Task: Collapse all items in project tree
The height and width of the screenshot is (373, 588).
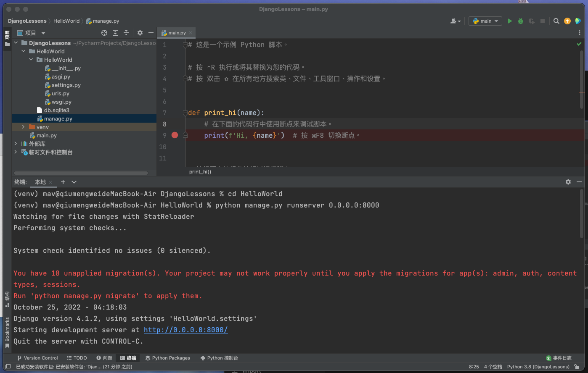Action: click(126, 33)
